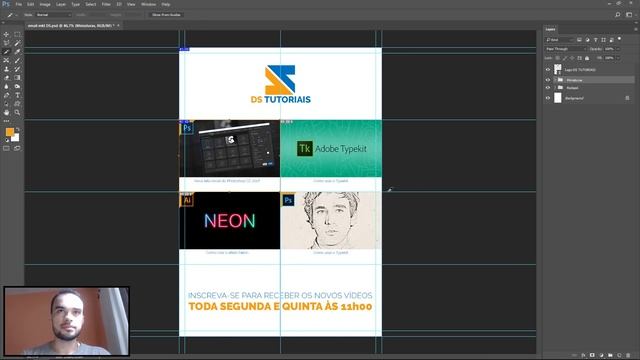This screenshot has width=640, height=360.
Task: Select the Magic Wand tool
Action: click(x=17, y=43)
